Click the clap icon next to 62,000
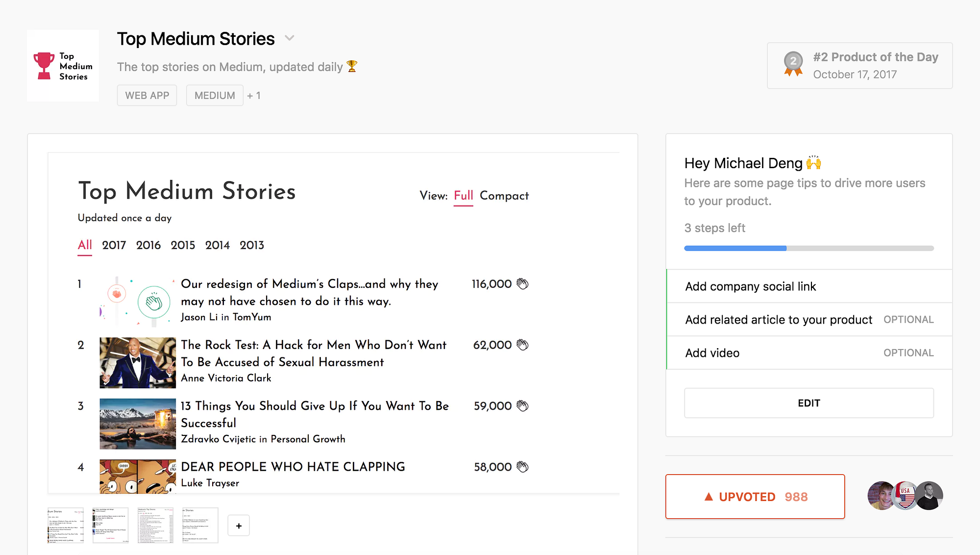Screen dimensions: 980x555 [x=522, y=345]
